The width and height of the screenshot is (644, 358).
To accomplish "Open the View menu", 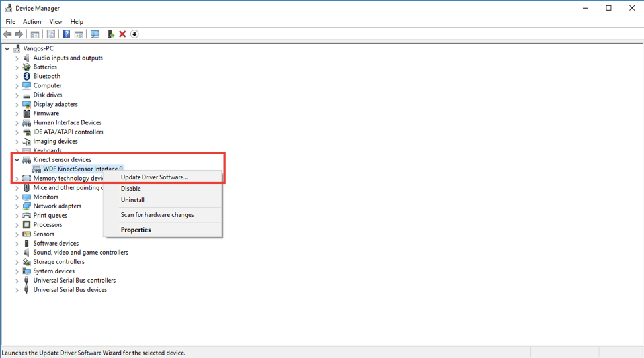I will pyautogui.click(x=56, y=22).
